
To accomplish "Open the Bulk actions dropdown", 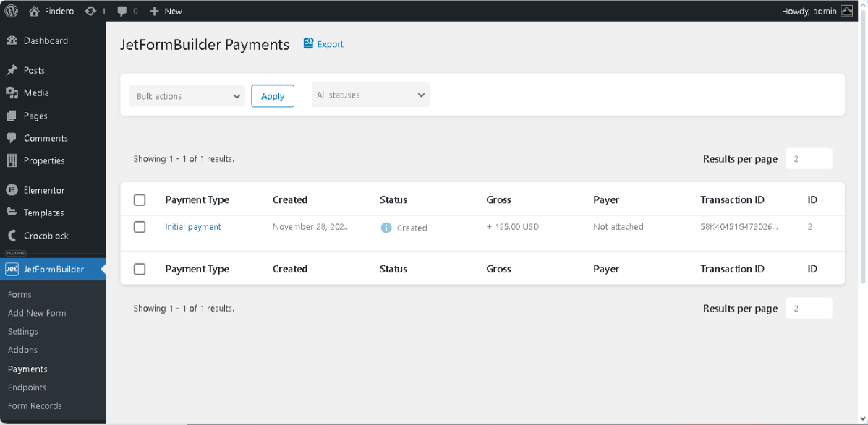I will [x=187, y=95].
